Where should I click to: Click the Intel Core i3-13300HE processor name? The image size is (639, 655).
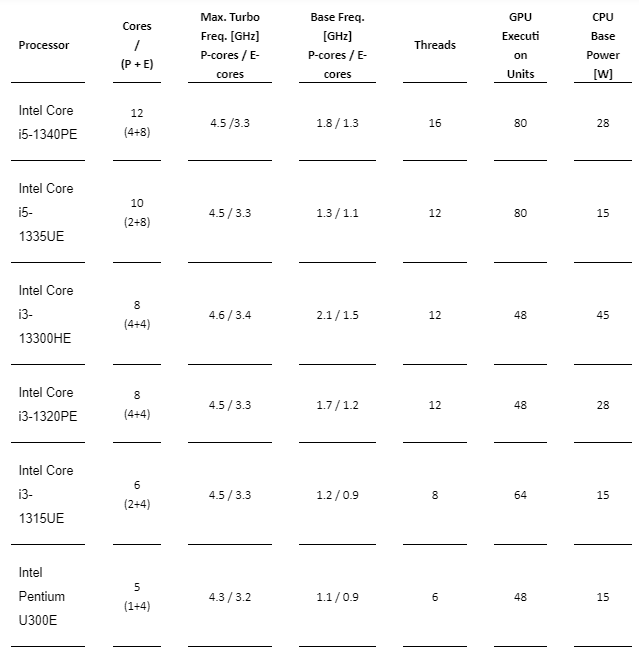tap(46, 315)
